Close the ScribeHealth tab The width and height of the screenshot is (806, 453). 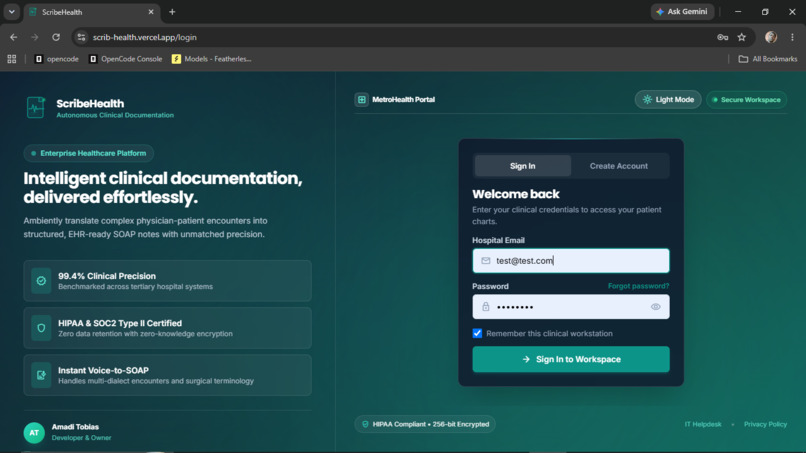(151, 12)
